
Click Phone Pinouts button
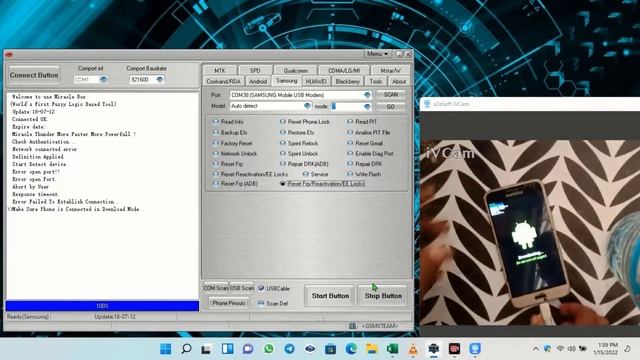click(x=229, y=303)
